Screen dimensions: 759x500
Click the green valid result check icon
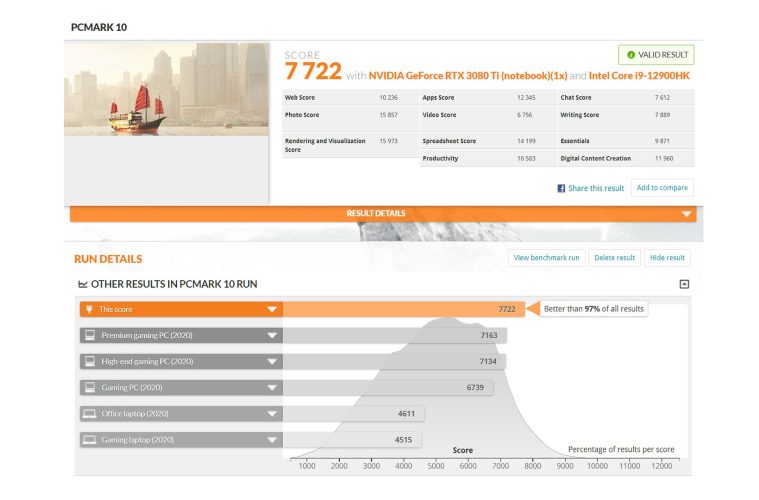631,55
